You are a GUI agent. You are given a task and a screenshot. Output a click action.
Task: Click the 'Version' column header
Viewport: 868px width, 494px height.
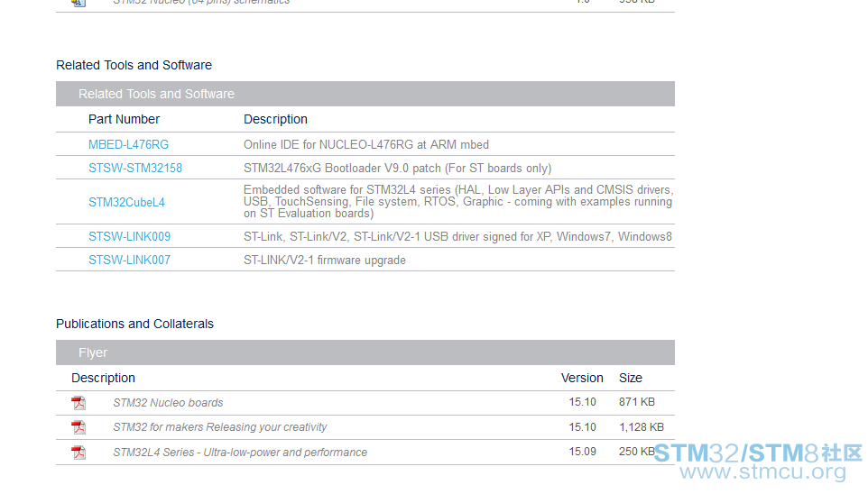[582, 378]
